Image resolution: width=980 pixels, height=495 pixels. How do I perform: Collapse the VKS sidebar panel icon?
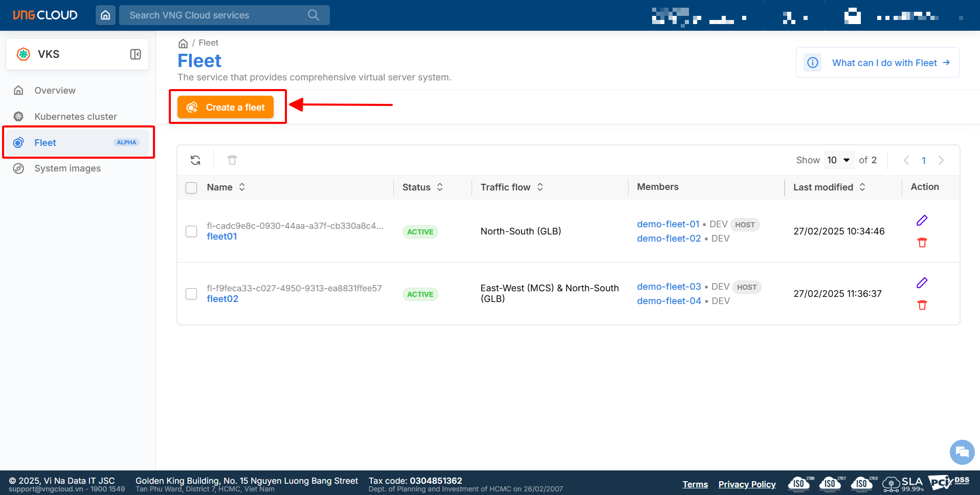pos(136,54)
